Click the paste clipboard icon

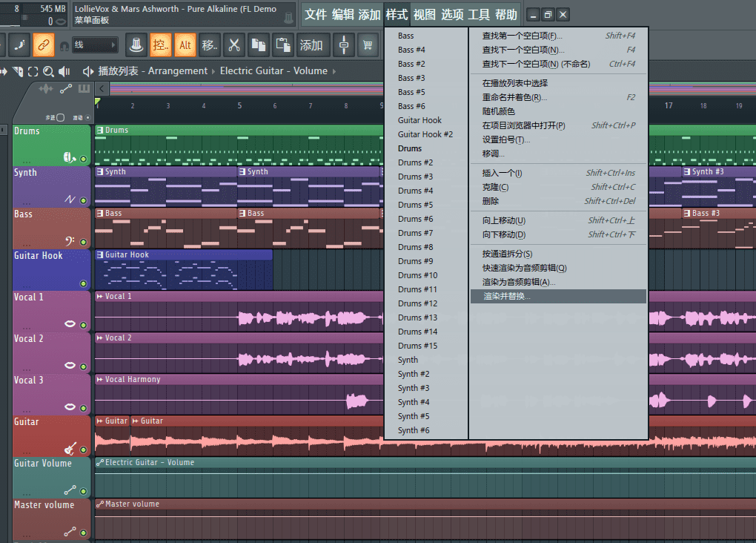pyautogui.click(x=283, y=45)
